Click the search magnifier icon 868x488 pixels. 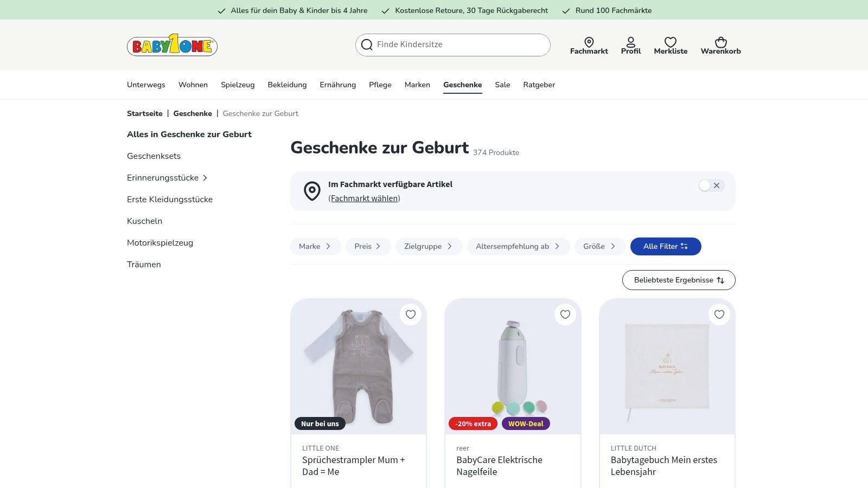coord(367,44)
